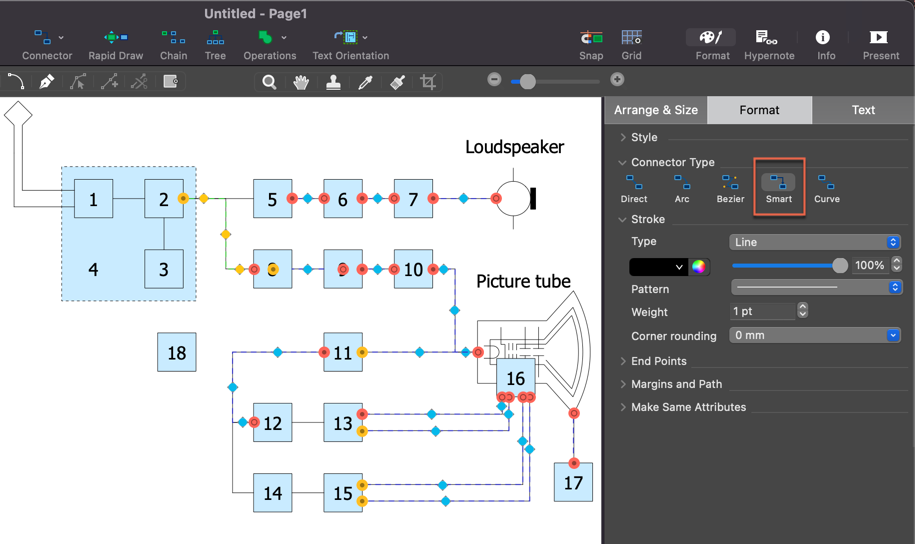The height and width of the screenshot is (544, 915).
Task: Open the Connector tool dropdown arrow
Action: 61,38
